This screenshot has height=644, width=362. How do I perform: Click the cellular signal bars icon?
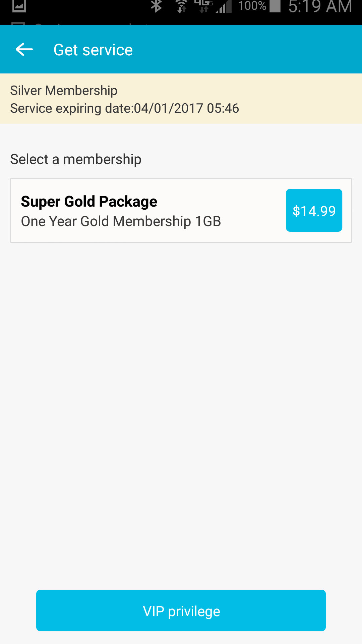[224, 6]
